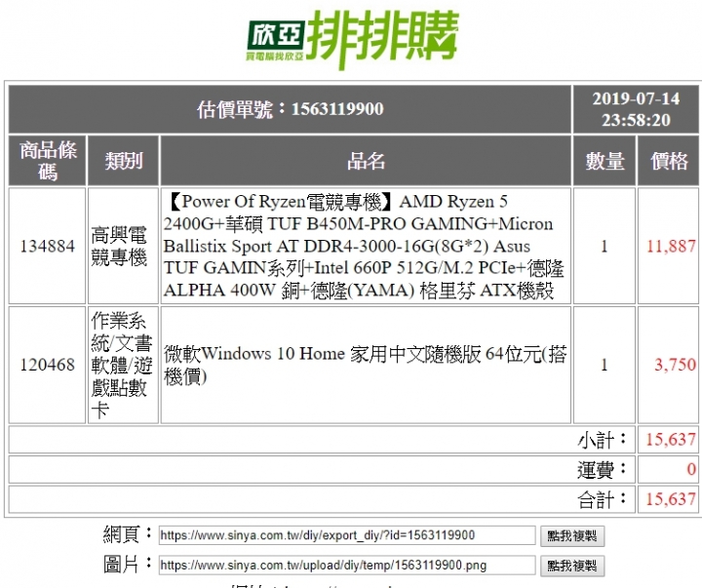Click the Power Of Ryzen電競專機 product description

pyautogui.click(x=364, y=246)
